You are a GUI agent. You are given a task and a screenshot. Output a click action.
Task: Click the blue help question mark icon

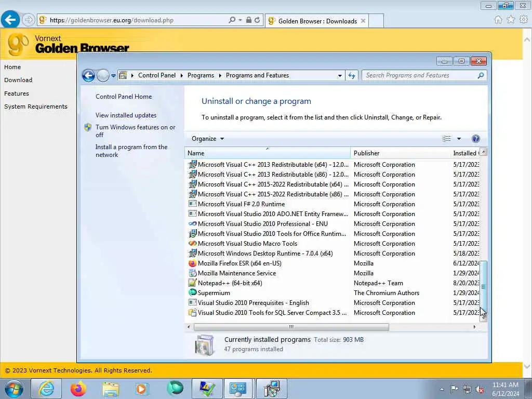tap(476, 138)
